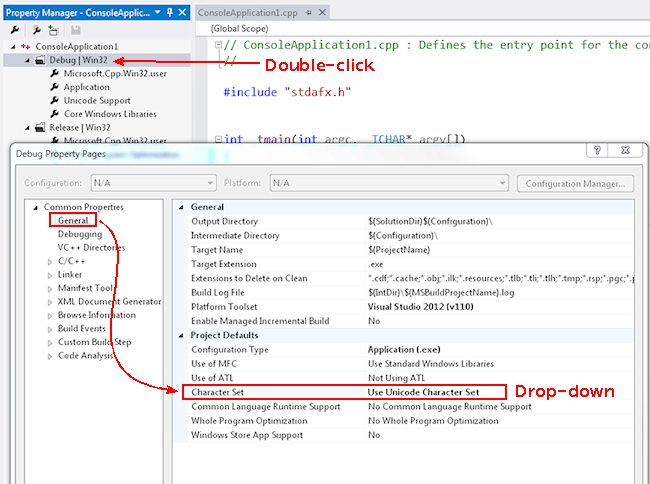Select Windows Store App Support row
Image resolution: width=650 pixels, height=484 pixels.
[x=410, y=435]
